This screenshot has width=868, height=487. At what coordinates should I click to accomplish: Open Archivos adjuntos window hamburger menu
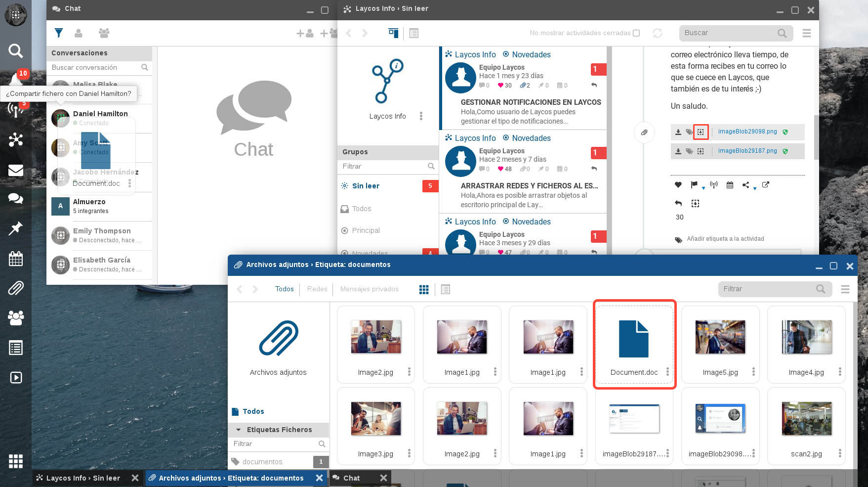click(845, 289)
